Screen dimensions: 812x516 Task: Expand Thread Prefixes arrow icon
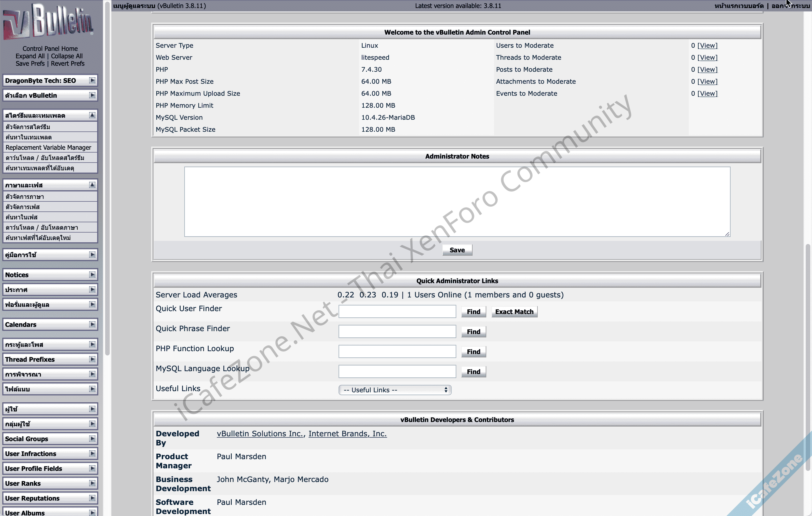click(92, 359)
